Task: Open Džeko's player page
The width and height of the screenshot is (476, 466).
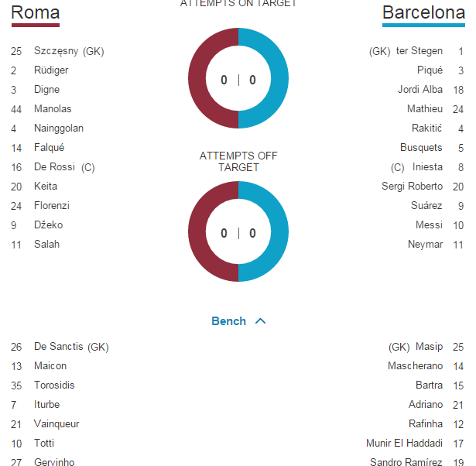Action: [x=48, y=225]
